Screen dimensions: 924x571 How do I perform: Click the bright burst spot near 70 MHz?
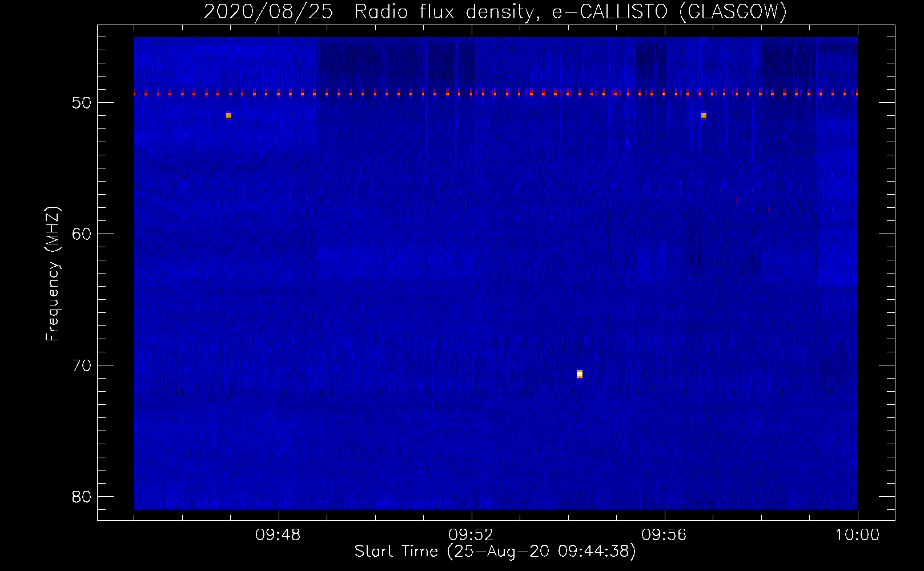[580, 374]
